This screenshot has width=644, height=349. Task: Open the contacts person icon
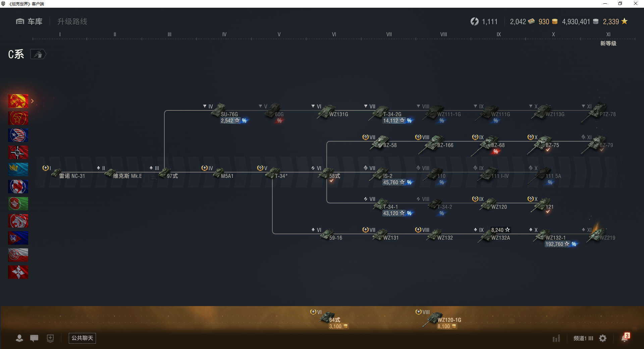[x=19, y=338]
